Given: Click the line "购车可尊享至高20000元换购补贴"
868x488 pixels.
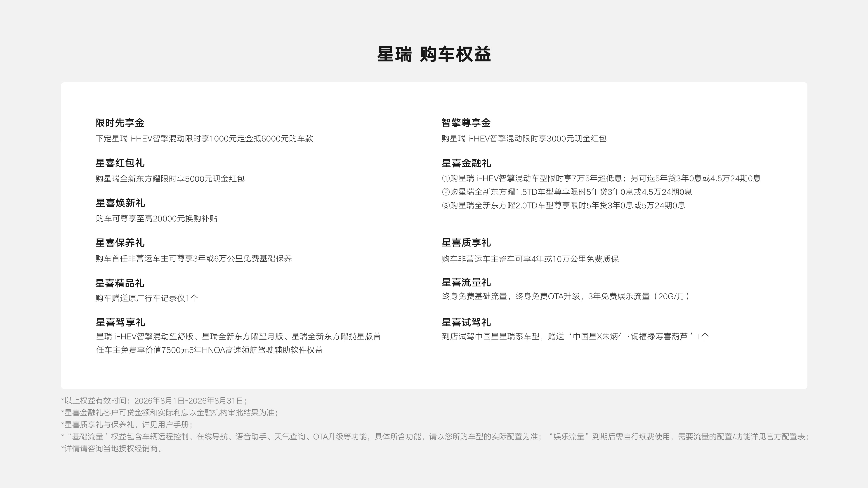Looking at the screenshot, I should (x=156, y=218).
